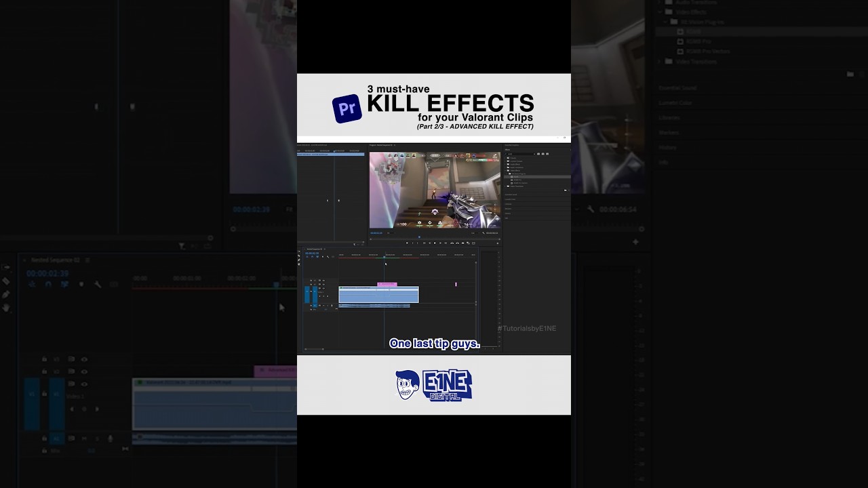Toggle V3 track output eye icon
The height and width of the screenshot is (488, 868).
coord(323,281)
